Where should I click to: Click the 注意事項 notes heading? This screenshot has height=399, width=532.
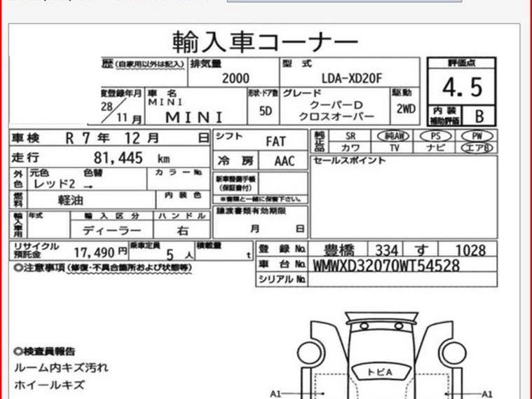[104, 269]
